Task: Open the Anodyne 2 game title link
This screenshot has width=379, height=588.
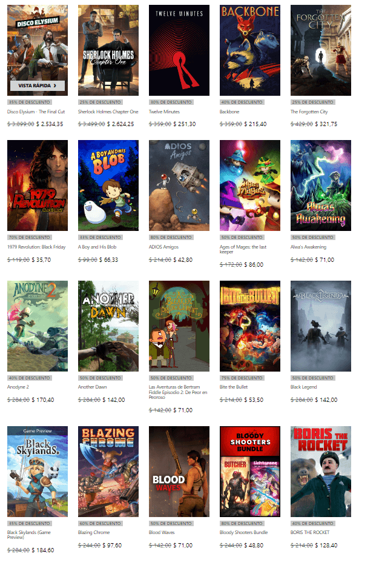Action: point(18,387)
